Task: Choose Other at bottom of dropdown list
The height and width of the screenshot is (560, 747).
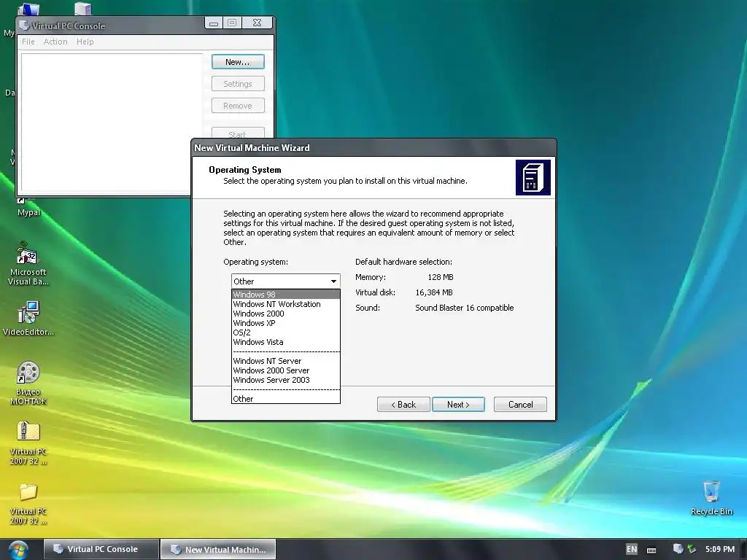Action: click(286, 399)
